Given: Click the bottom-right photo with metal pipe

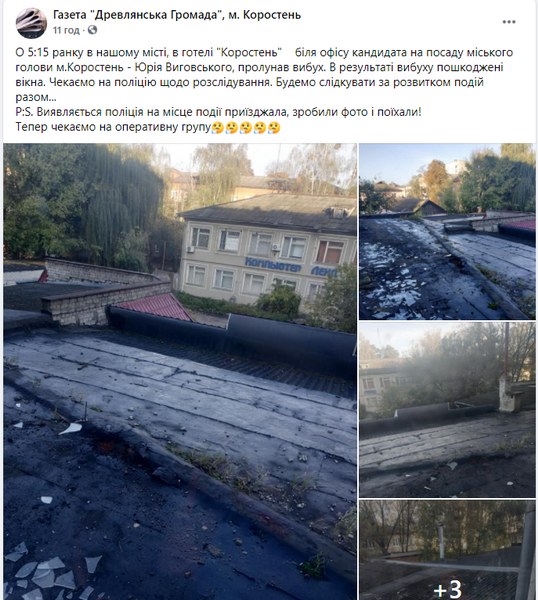Looking at the screenshot, I should (x=447, y=550).
